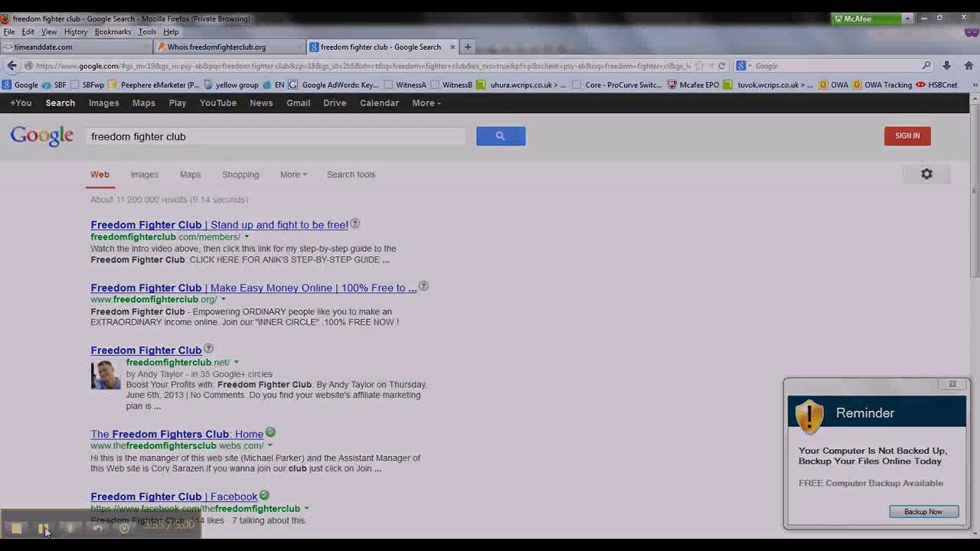Click the Firefox search bar magnifier icon

(926, 66)
